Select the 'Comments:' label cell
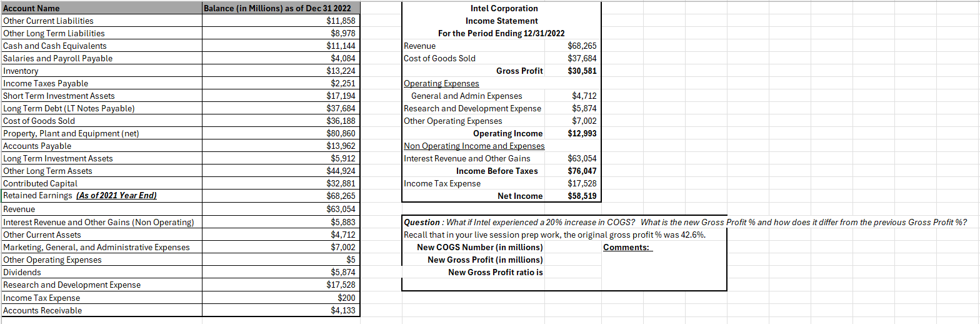The width and height of the screenshot is (980, 324). point(627,247)
